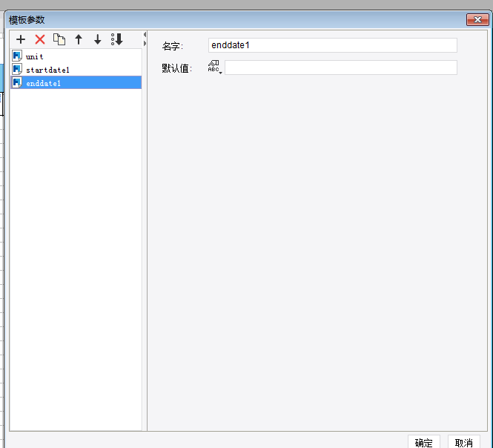
Task: Open default value type dropdown (ABC)
Action: [215, 67]
